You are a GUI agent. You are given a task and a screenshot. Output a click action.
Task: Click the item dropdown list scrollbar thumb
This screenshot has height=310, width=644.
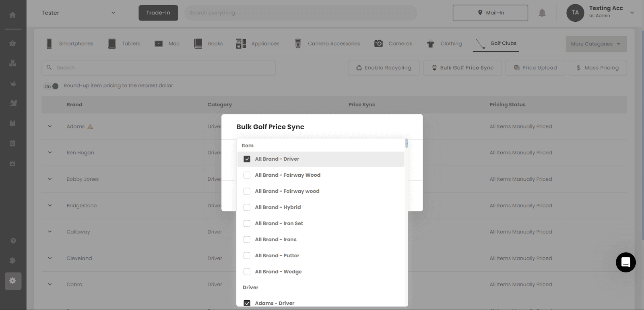pyautogui.click(x=407, y=143)
